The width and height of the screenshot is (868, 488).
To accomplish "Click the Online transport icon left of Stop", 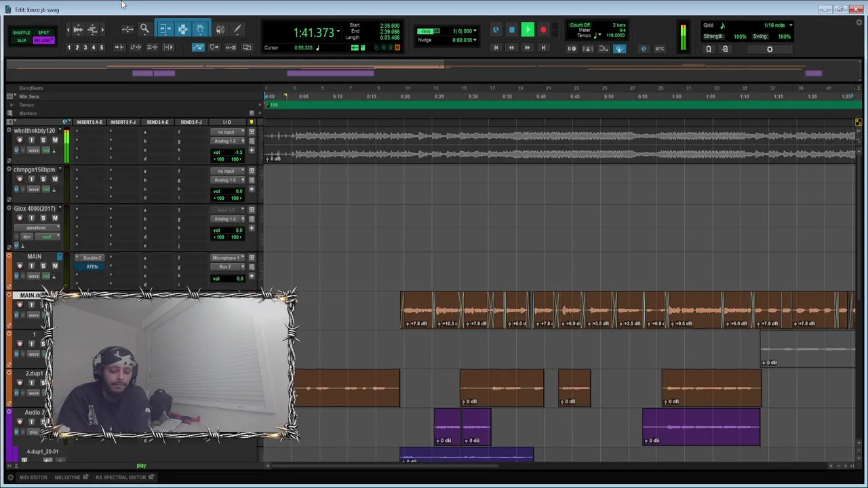I will pyautogui.click(x=496, y=30).
